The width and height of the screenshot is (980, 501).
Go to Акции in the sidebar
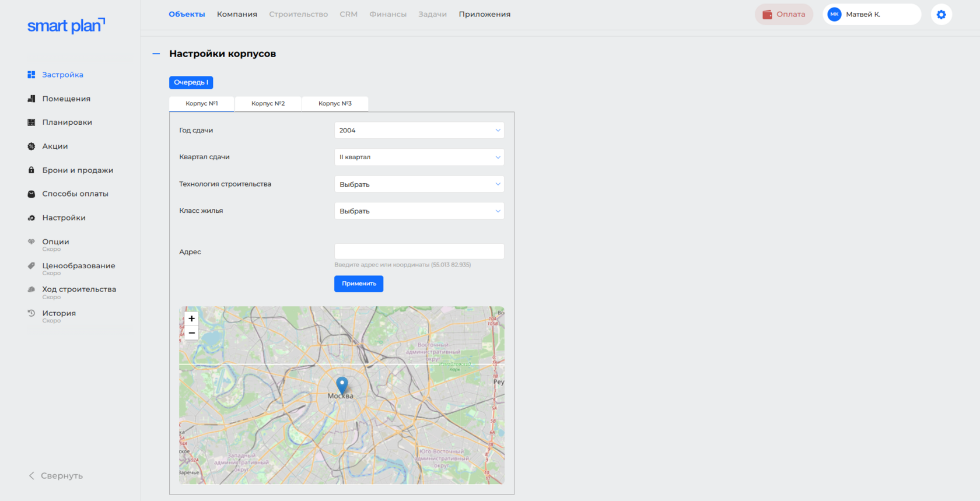coord(55,146)
